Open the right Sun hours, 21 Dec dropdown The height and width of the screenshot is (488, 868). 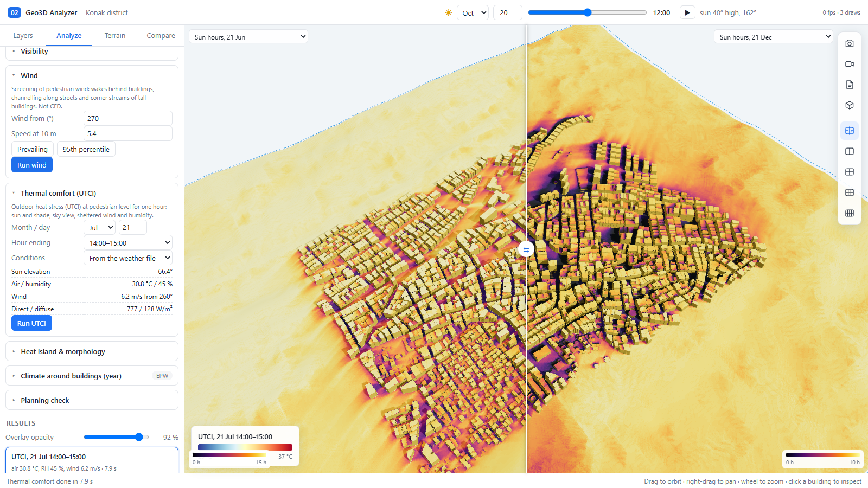tap(774, 37)
